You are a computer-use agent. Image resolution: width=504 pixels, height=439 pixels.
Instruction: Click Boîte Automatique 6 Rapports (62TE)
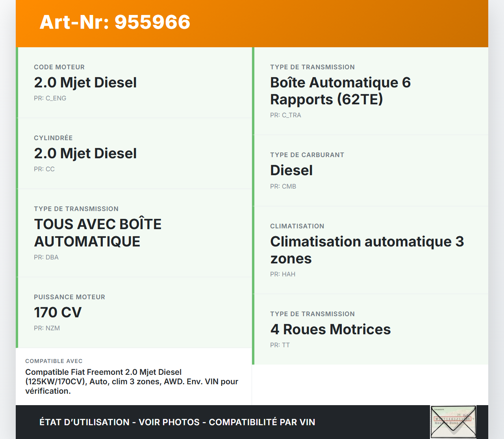tap(340, 91)
